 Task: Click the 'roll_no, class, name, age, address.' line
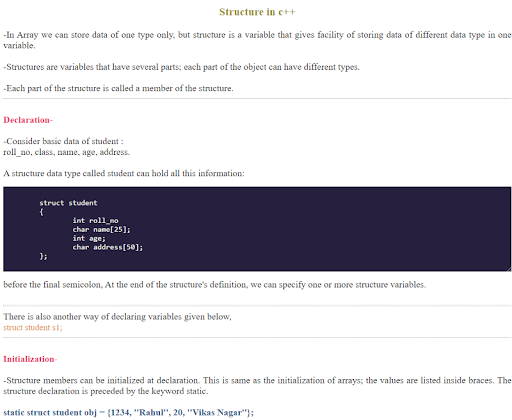pyautogui.click(x=67, y=152)
